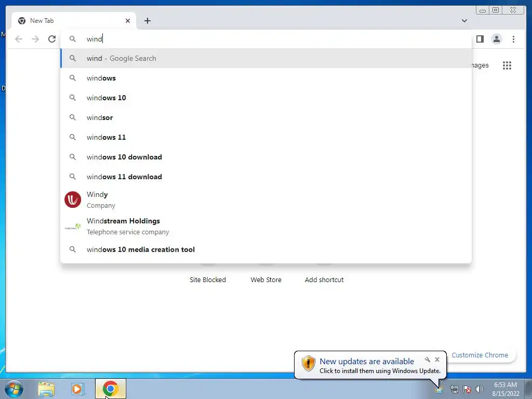Open the profile avatar icon
The width and height of the screenshot is (532, 399).
coord(496,39)
